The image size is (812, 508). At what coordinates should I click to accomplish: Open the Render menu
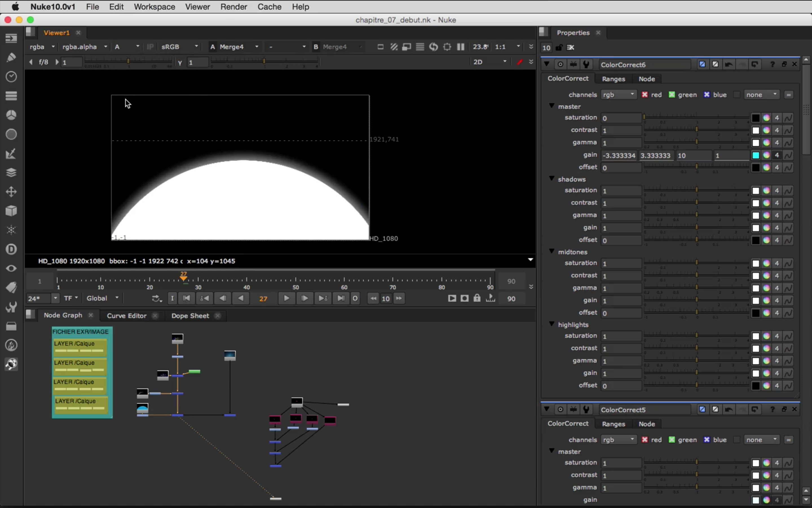coord(233,7)
